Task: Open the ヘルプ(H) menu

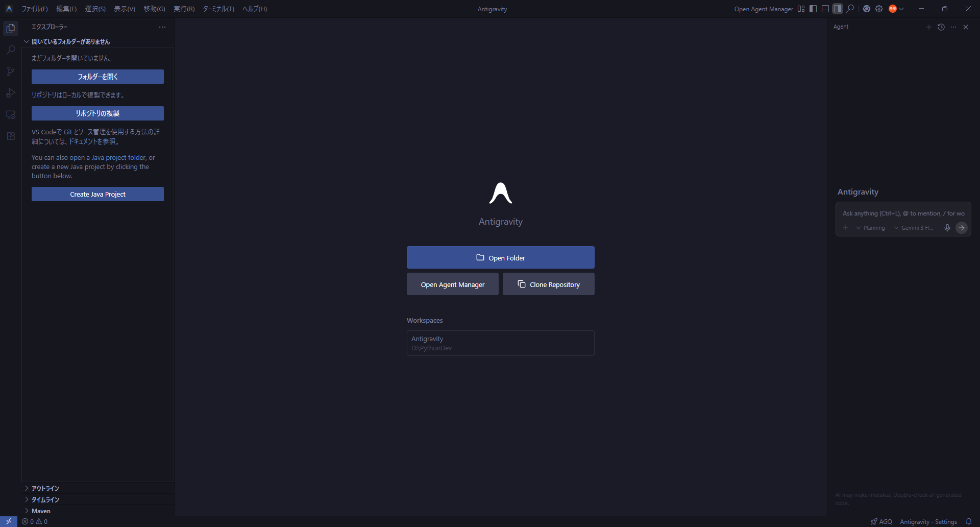Action: (x=255, y=9)
